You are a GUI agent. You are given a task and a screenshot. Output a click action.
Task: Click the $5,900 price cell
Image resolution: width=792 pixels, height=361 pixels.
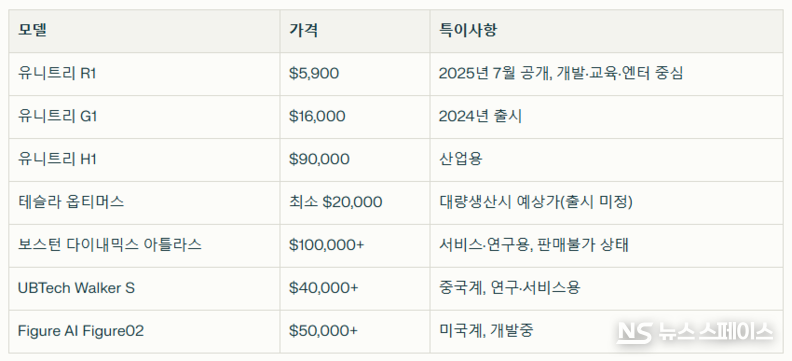355,74
